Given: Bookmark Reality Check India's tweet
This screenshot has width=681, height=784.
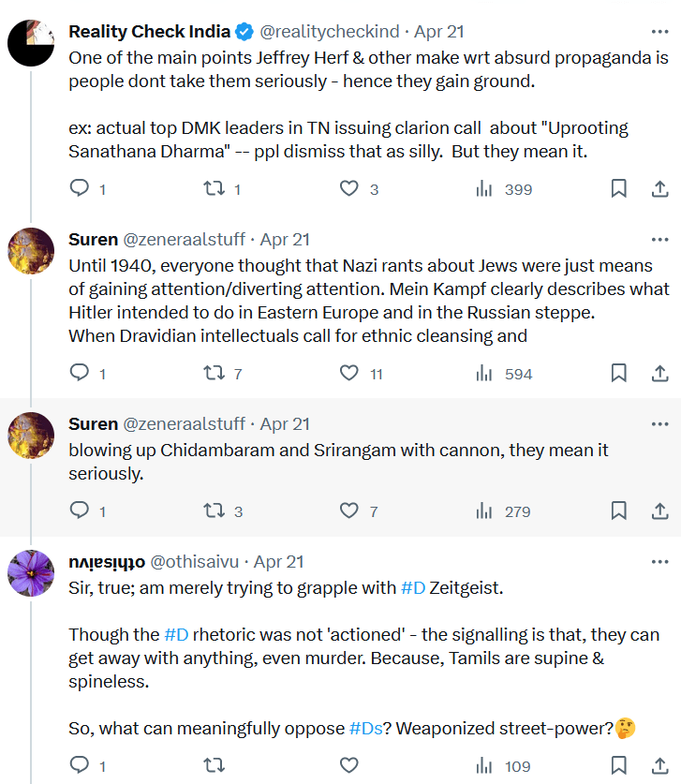Looking at the screenshot, I should [618, 188].
